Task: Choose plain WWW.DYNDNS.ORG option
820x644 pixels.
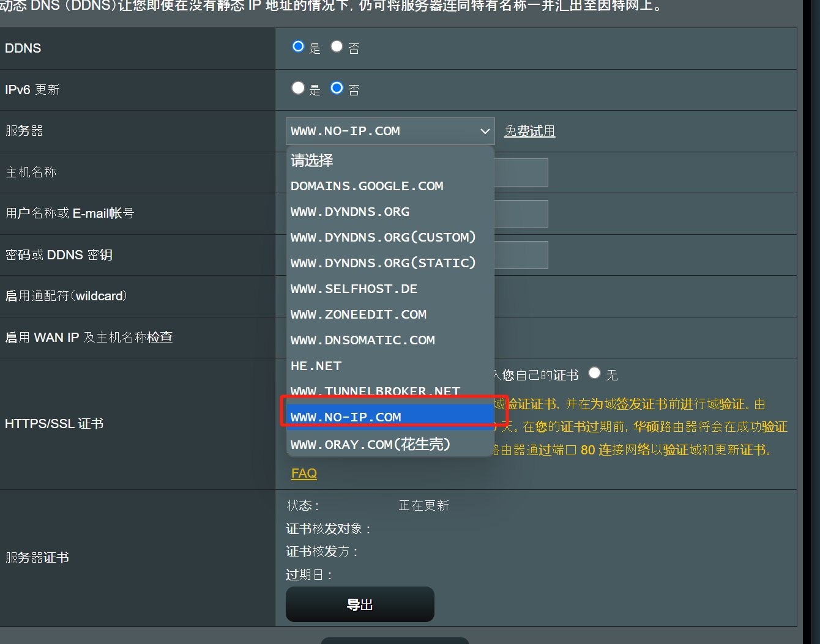Action: pos(390,212)
